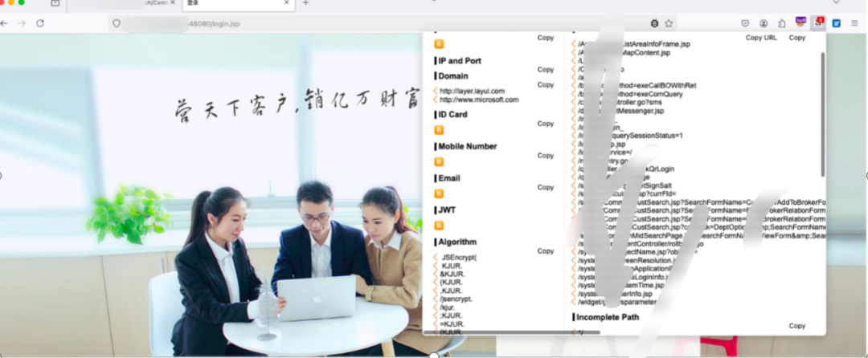Copy the Domain results
Screen dimensions: 868x358
point(545,84)
